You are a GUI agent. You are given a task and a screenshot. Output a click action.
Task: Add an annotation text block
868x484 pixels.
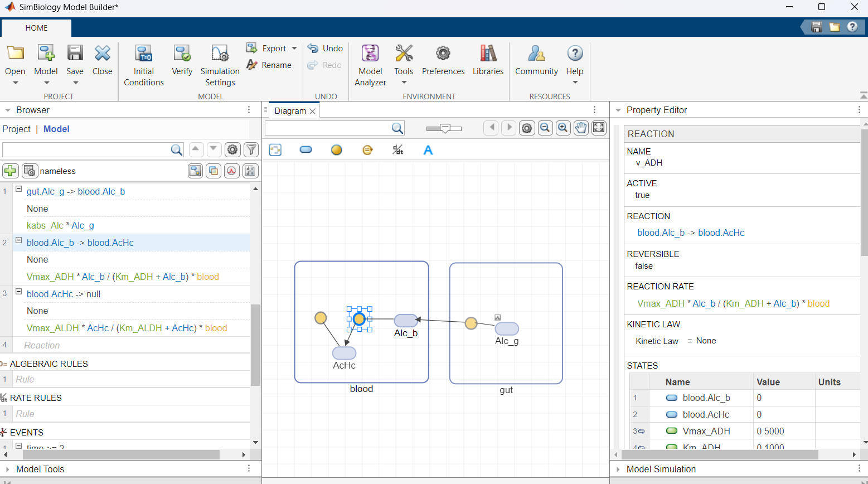pyautogui.click(x=428, y=150)
